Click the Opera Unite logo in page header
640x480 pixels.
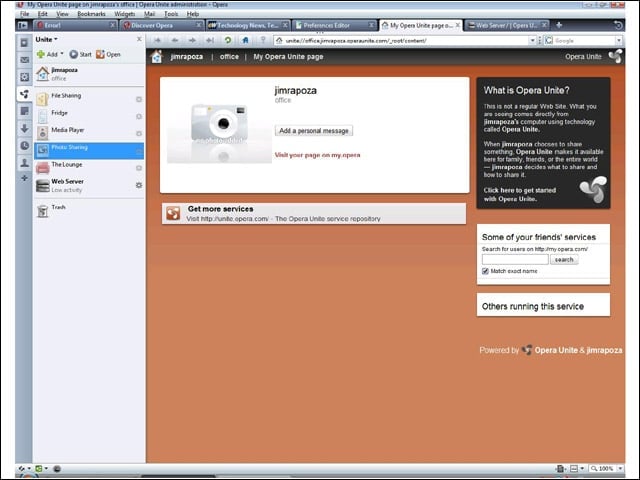point(616,56)
